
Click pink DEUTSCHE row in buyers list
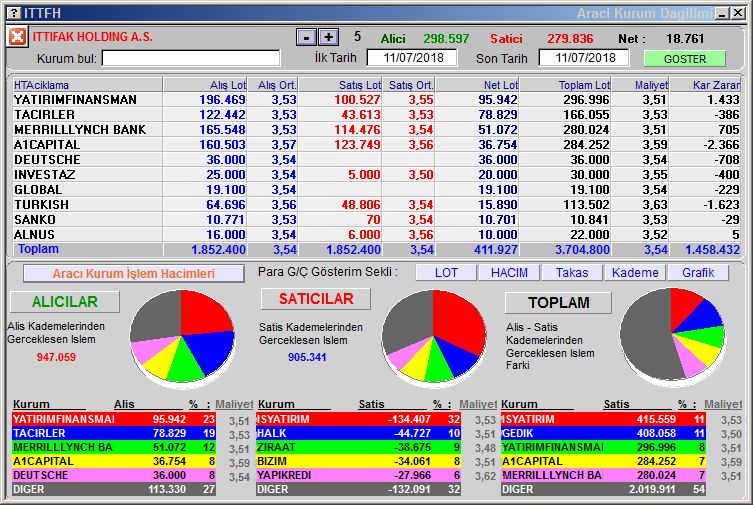114,475
